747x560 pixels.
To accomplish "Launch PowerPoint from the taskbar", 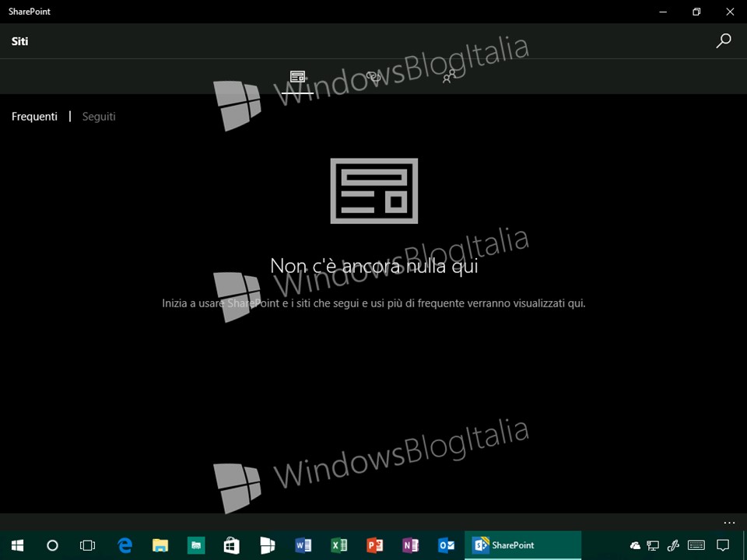I will pos(374,545).
